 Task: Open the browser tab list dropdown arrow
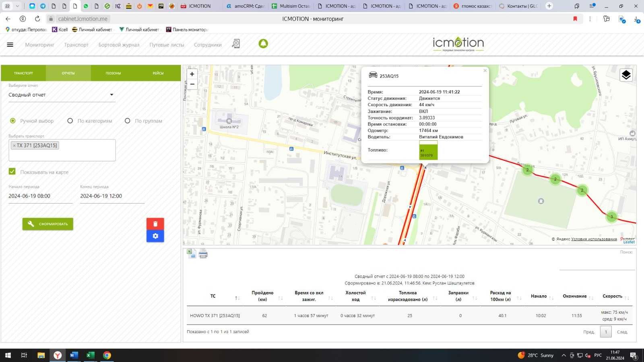point(17,6)
